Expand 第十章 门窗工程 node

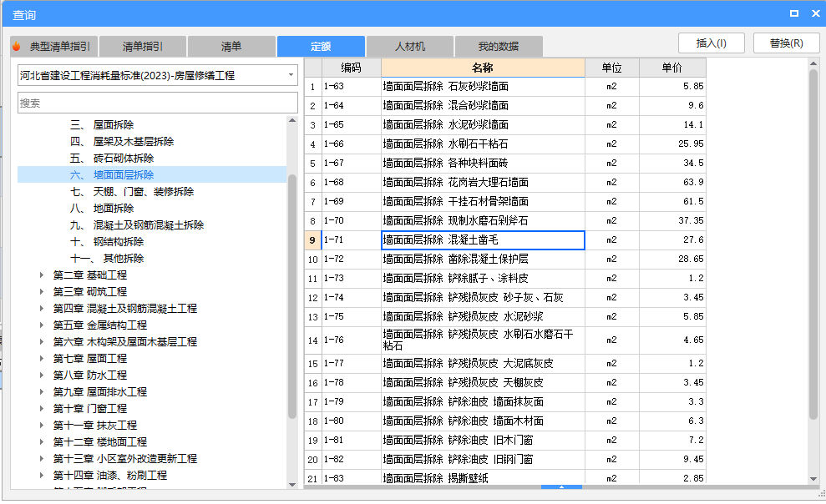(x=42, y=408)
